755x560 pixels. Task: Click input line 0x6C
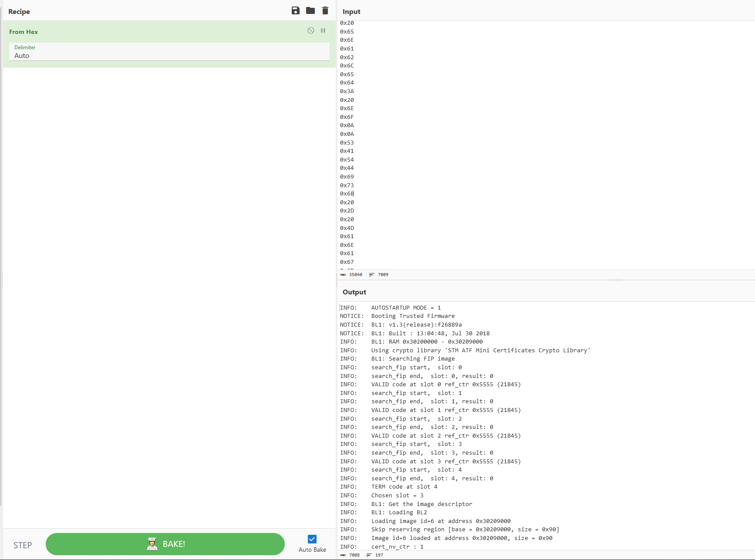coord(347,66)
